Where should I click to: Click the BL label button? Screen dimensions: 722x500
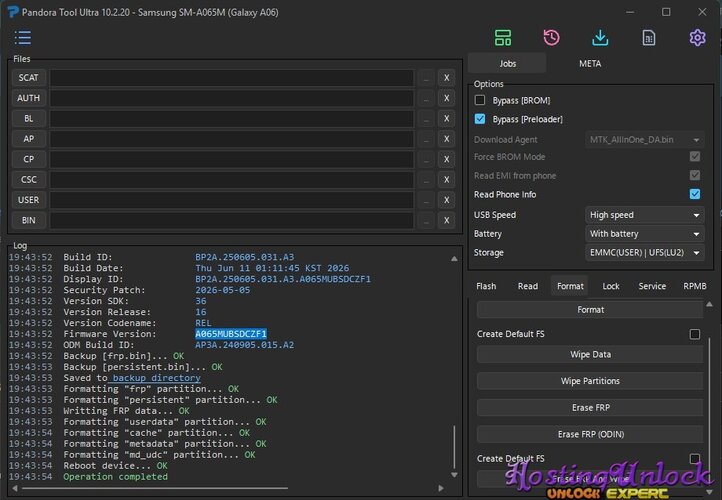pos(29,118)
